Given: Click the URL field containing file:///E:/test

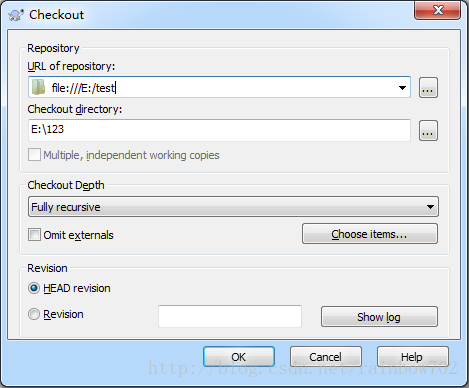Looking at the screenshot, I should (x=219, y=87).
